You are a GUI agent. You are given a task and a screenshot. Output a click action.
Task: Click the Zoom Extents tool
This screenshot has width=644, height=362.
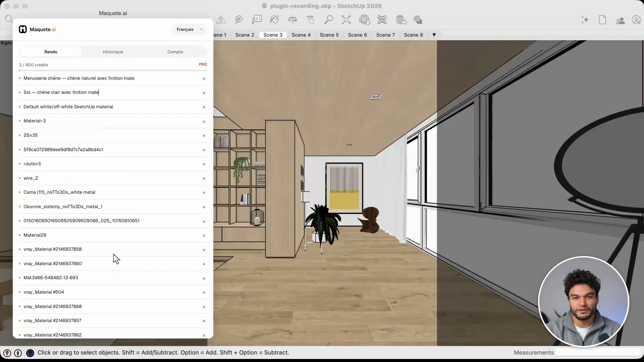click(346, 20)
